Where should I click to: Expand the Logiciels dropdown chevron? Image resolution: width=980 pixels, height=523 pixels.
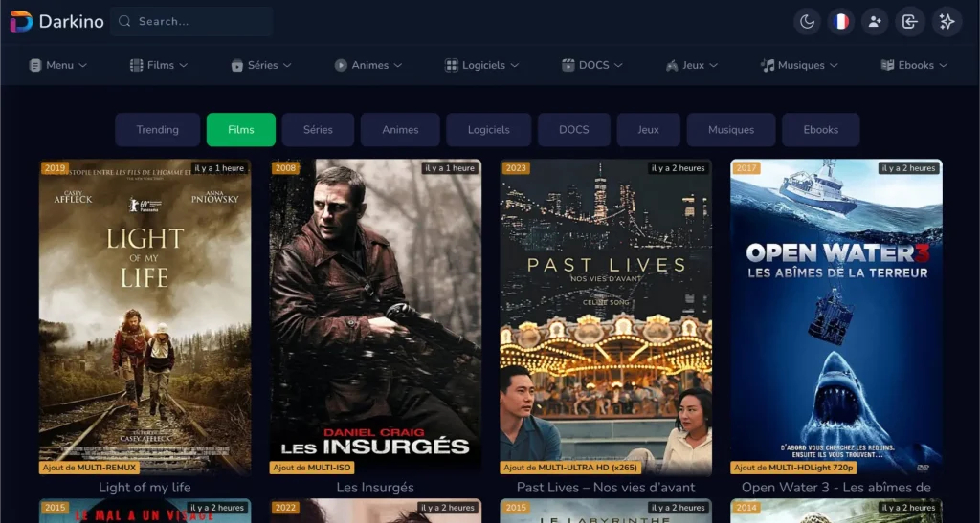coord(514,66)
